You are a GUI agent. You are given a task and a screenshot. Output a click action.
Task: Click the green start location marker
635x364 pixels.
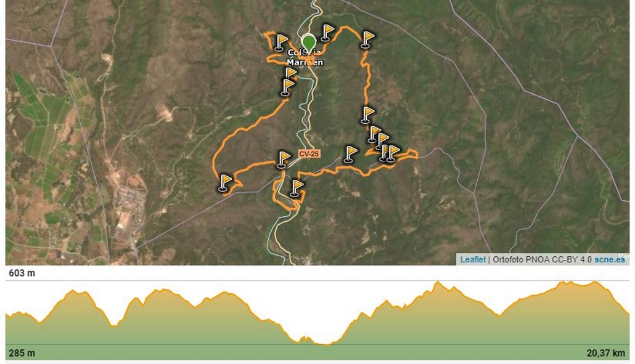coord(309,43)
